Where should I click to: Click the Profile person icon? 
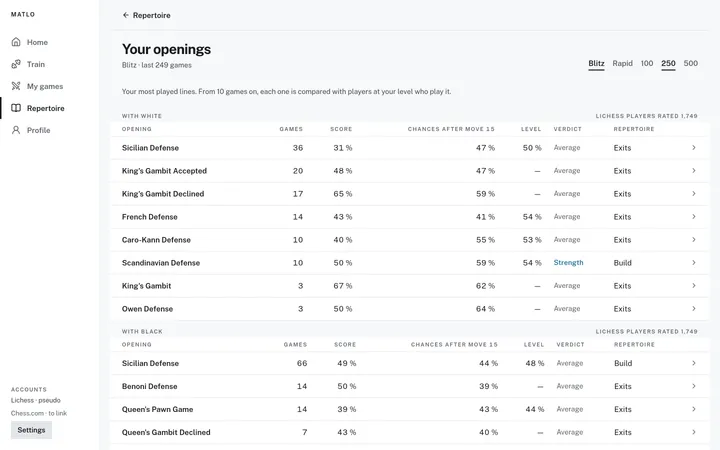point(16,130)
